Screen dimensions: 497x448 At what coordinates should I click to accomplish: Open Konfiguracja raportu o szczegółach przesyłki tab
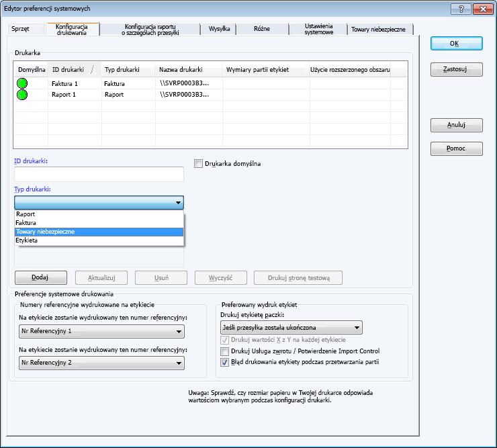pyautogui.click(x=150, y=30)
